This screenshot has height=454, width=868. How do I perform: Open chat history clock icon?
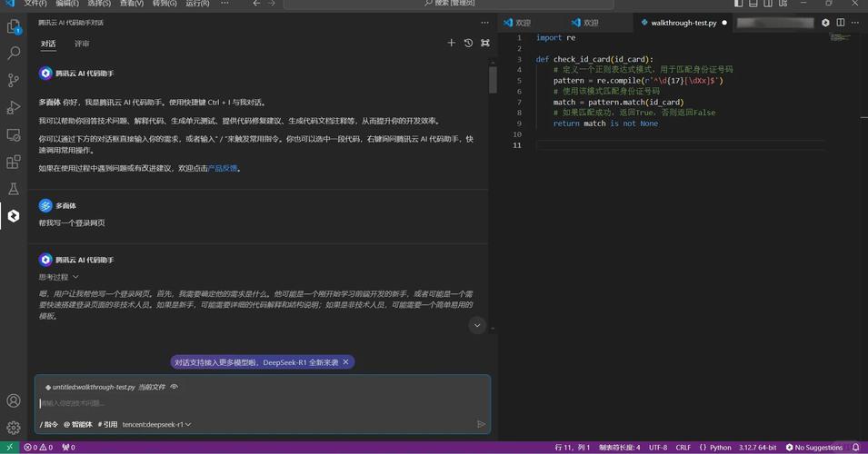pos(468,43)
